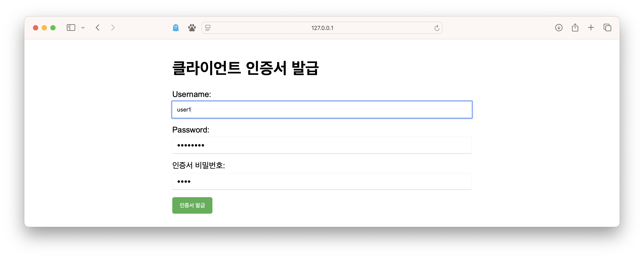Viewport: 644px width, 259px height.
Task: Open the sidebar dropdown chevron
Action: click(x=83, y=28)
